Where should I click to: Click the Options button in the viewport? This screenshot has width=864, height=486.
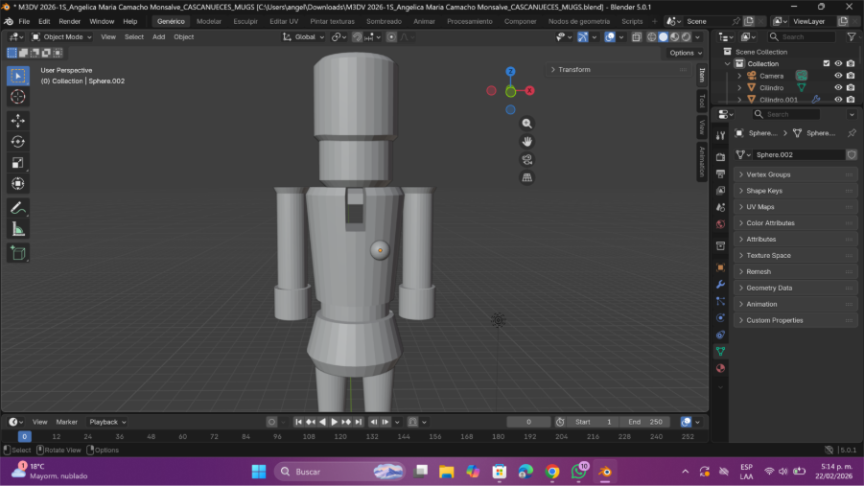[683, 53]
